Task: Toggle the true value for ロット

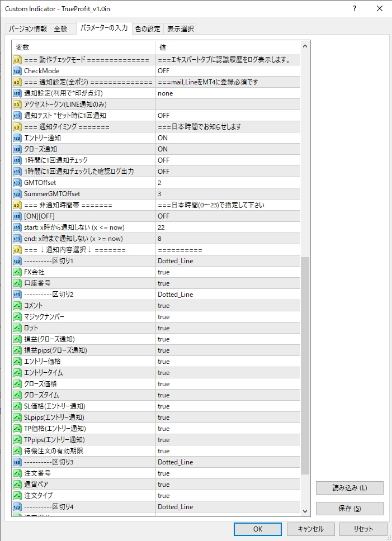Action: click(x=228, y=328)
